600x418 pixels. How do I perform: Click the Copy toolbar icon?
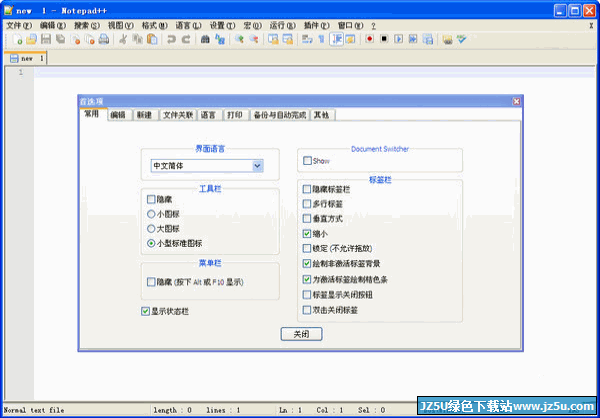point(137,39)
